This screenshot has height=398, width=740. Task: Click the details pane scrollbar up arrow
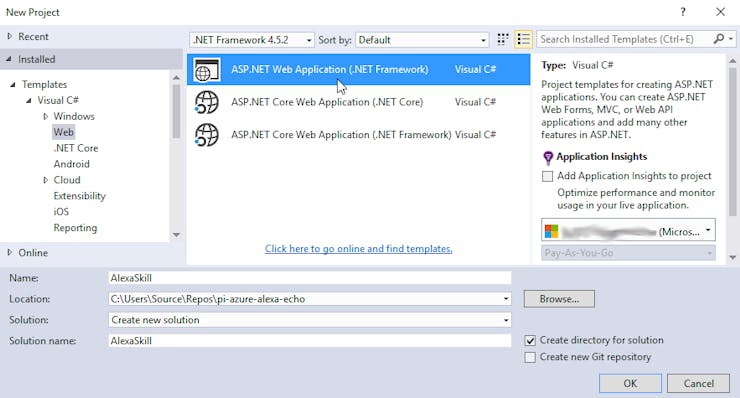[x=732, y=61]
